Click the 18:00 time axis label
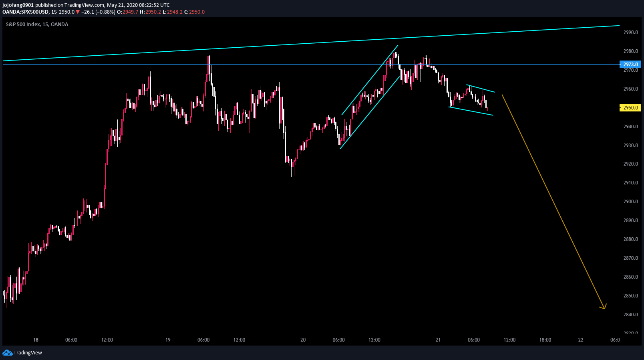Image resolution: width=644 pixels, height=360 pixels. [x=545, y=340]
